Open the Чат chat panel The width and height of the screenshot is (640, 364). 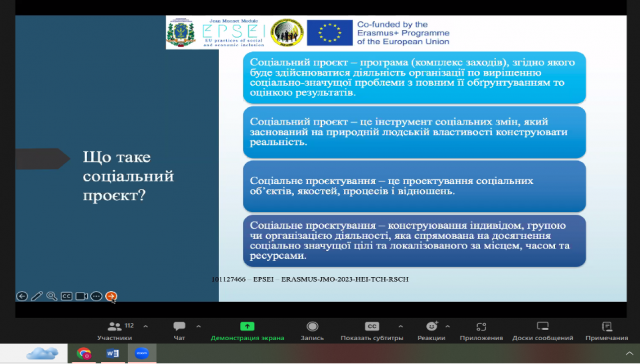pos(179,331)
